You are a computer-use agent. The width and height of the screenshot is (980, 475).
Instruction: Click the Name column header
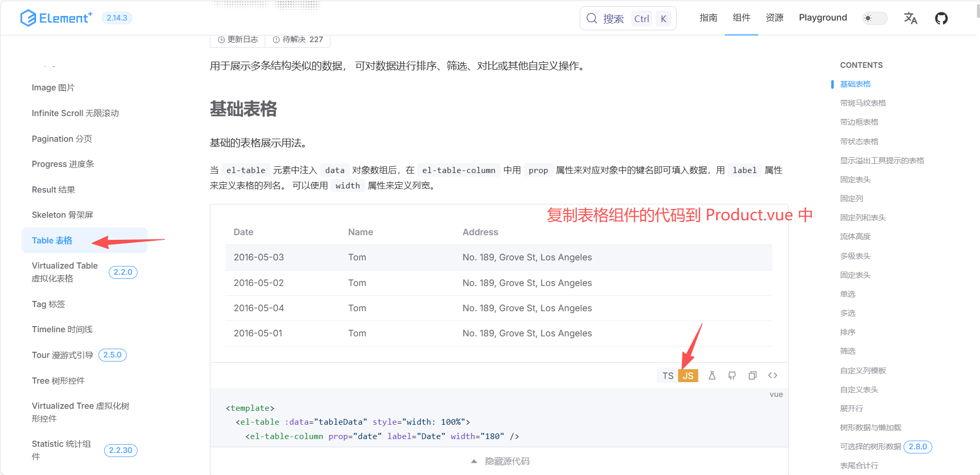tap(360, 232)
